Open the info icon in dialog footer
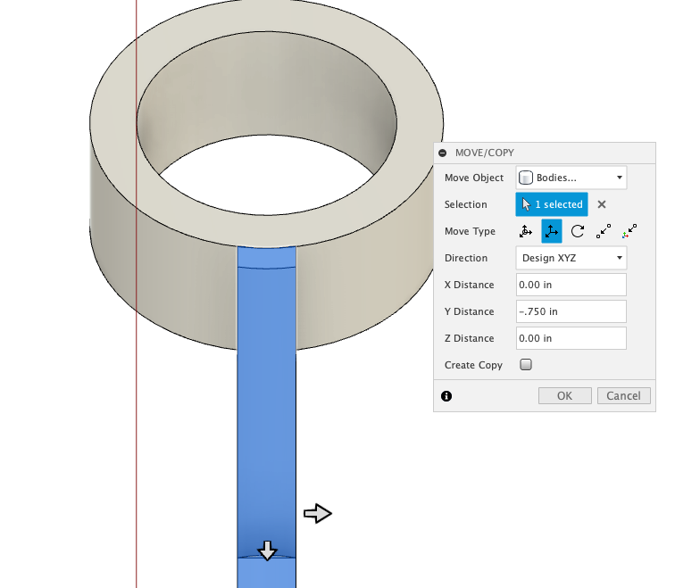The image size is (700, 588). (x=446, y=396)
